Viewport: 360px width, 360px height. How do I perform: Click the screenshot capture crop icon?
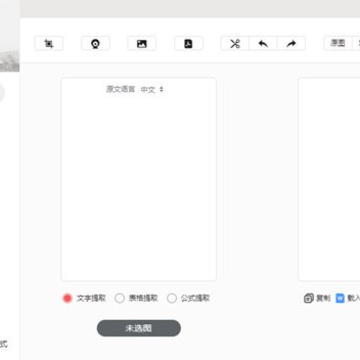tap(49, 44)
